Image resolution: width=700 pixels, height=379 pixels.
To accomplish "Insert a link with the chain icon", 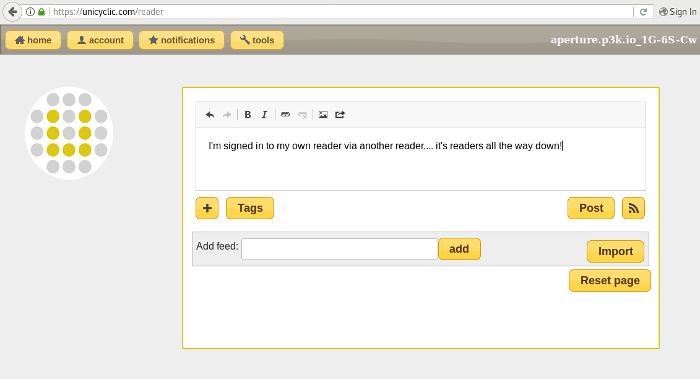I will pyautogui.click(x=285, y=115).
